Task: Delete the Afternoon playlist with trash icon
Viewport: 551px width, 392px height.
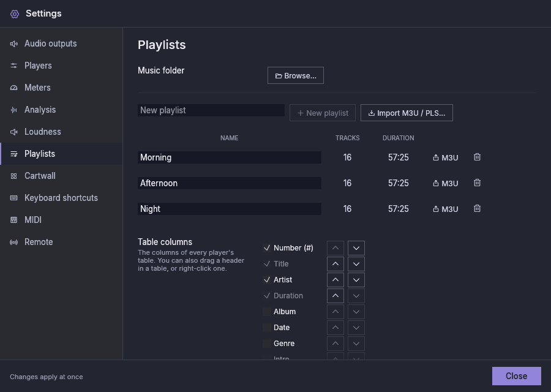Action: click(477, 183)
